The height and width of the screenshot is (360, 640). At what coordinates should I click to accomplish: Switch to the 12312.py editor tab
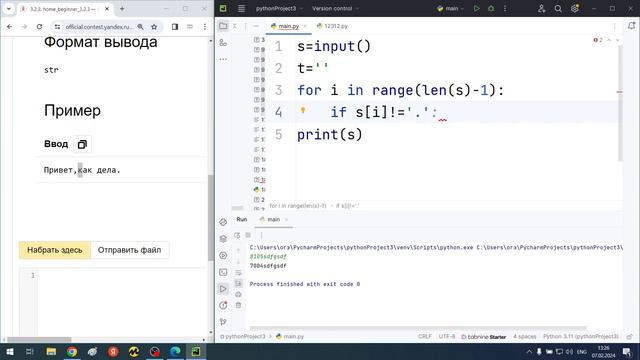coord(332,26)
